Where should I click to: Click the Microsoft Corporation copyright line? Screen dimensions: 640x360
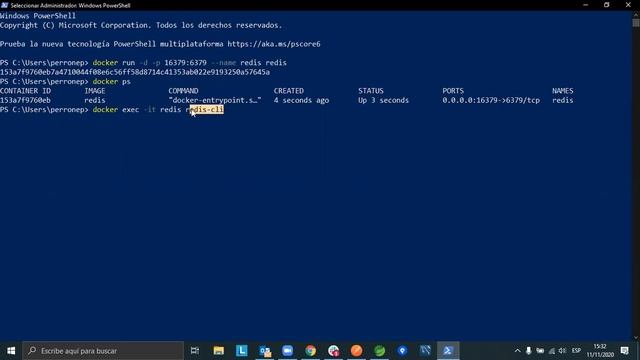click(x=141, y=25)
